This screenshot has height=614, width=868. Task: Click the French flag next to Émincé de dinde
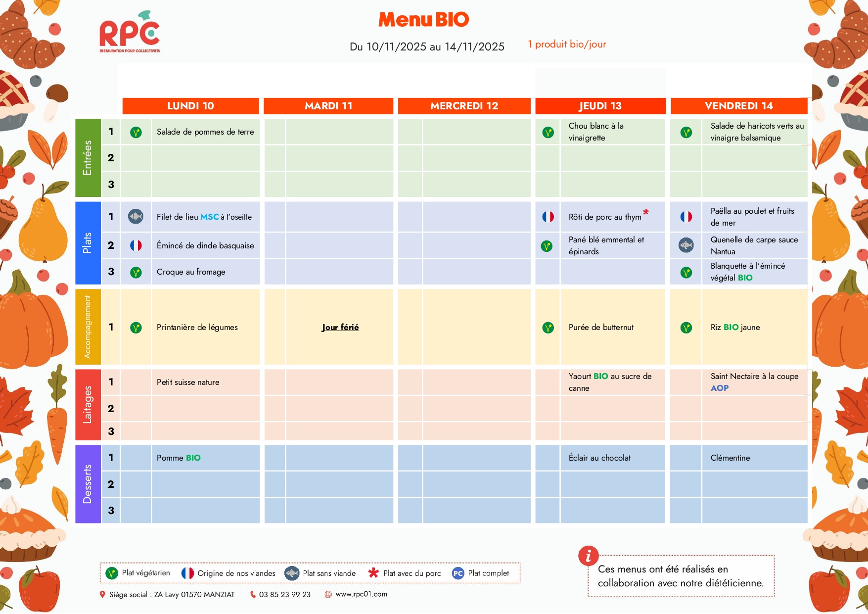click(x=136, y=245)
